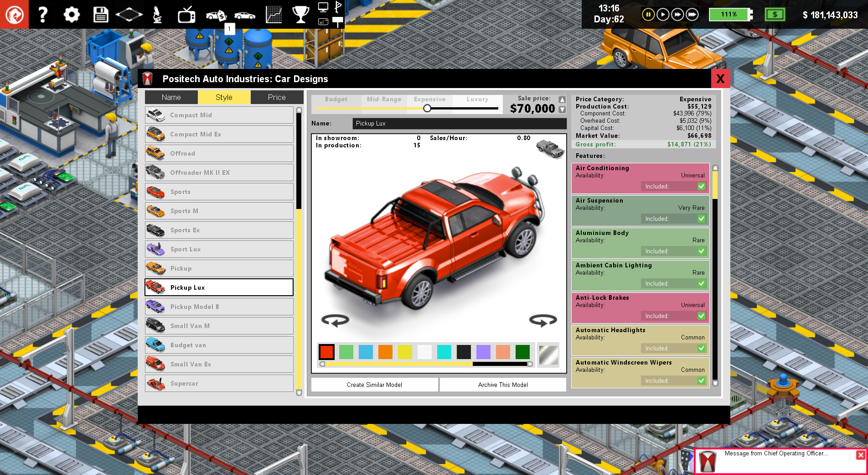The image size is (868, 475).
Task: Switch to the Price sorting tab
Action: (277, 97)
